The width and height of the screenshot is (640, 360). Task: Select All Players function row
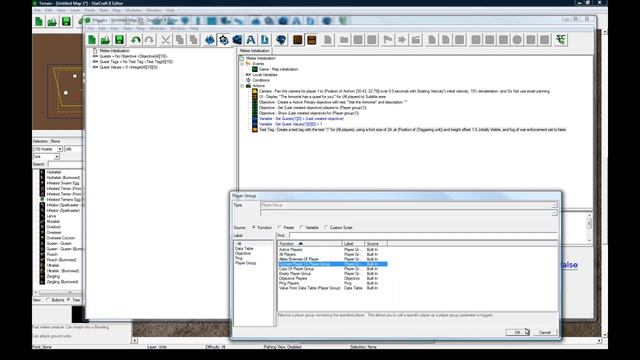click(333, 254)
